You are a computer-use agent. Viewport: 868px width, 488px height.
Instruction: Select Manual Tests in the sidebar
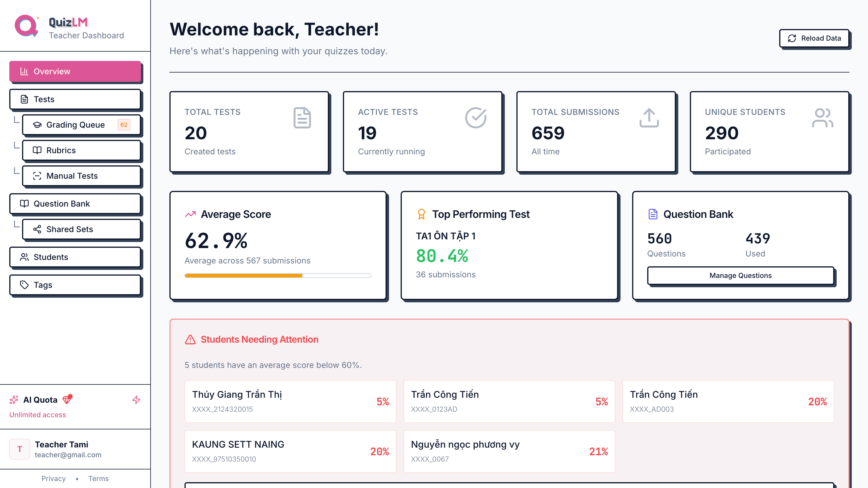coord(81,176)
